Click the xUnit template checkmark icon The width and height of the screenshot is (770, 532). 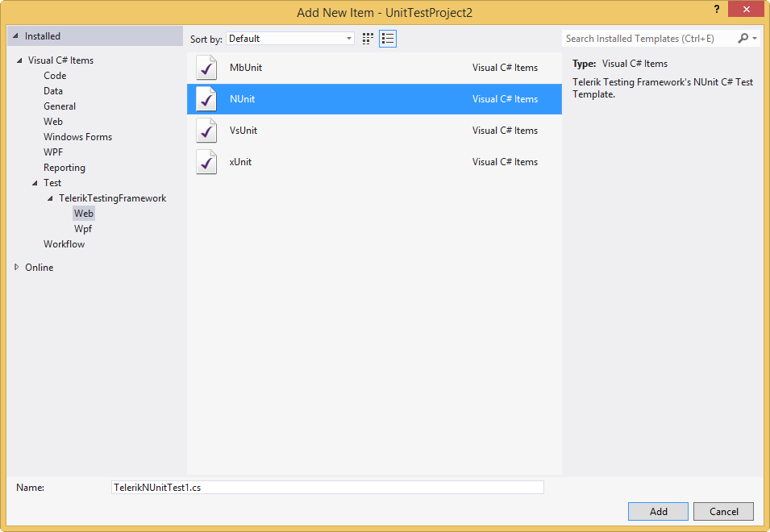tap(206, 162)
